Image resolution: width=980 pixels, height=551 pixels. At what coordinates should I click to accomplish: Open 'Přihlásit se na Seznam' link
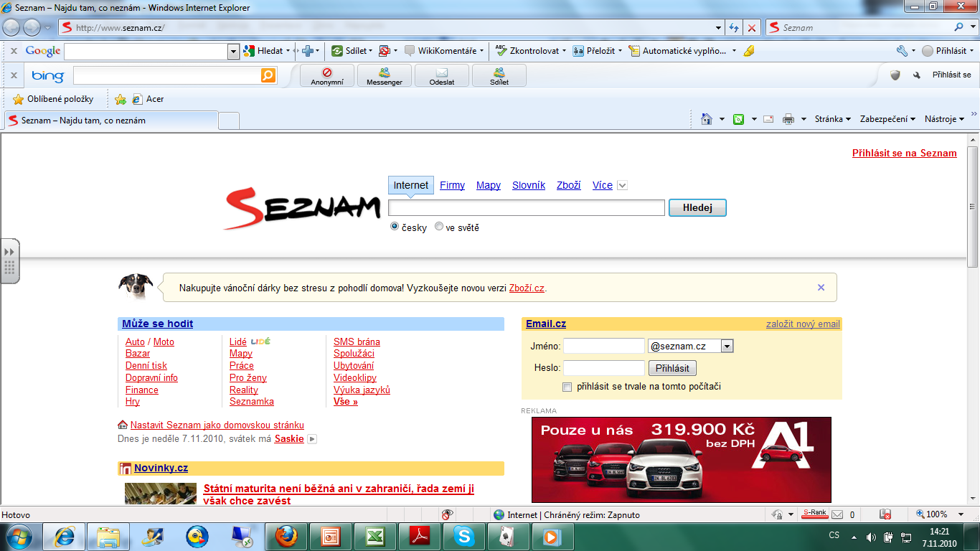[x=905, y=153]
